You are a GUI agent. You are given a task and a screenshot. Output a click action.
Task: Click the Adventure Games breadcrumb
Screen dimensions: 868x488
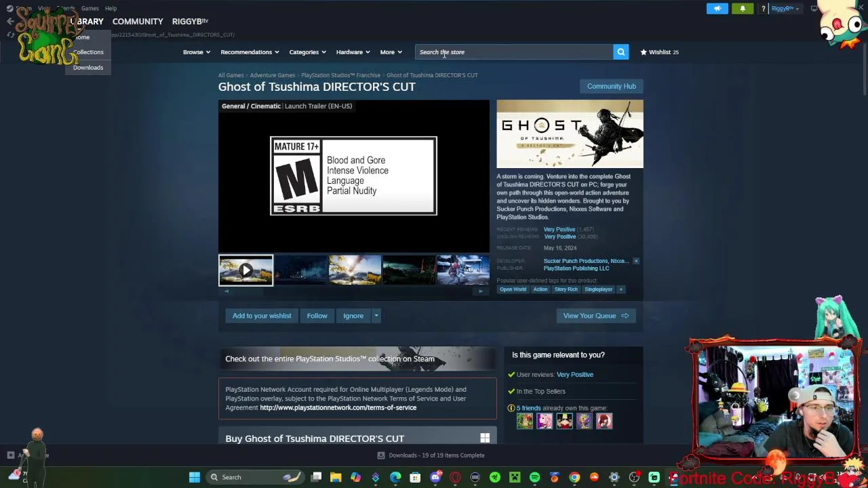(x=272, y=75)
